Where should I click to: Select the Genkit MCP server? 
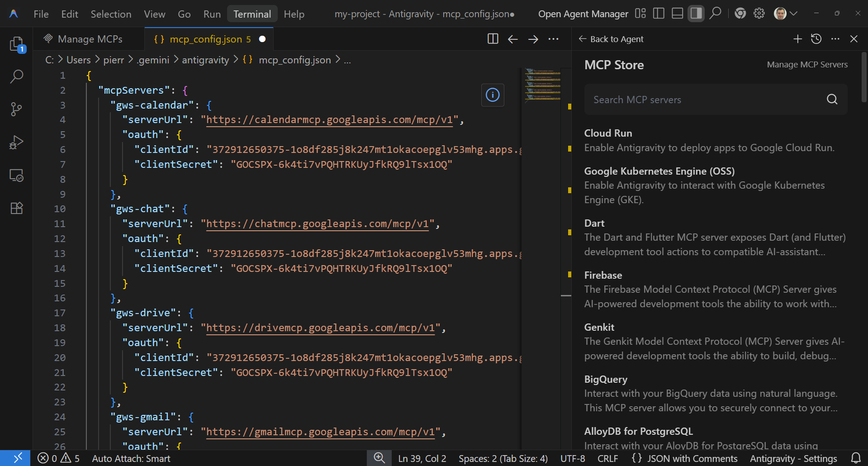(716, 341)
